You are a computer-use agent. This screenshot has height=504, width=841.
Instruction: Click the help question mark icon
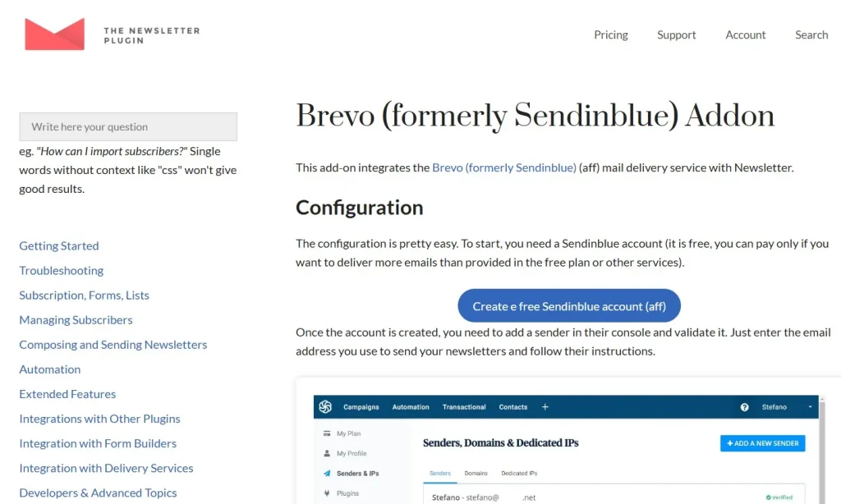click(744, 407)
